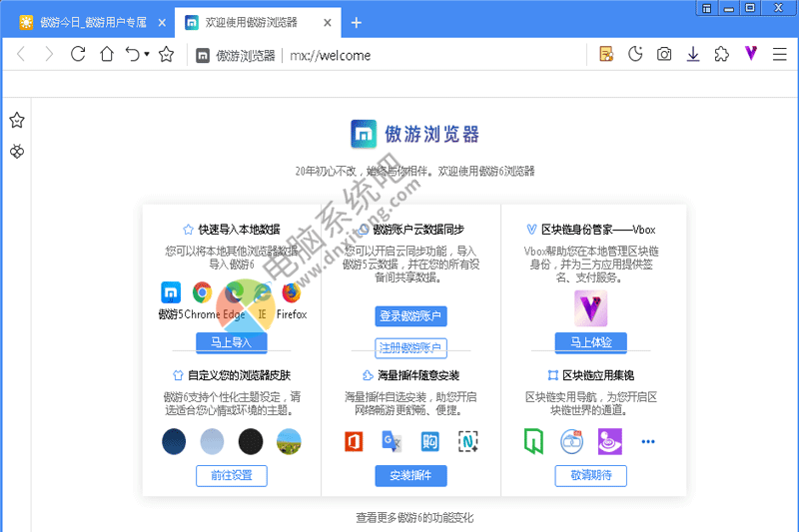Click the 海量插件随意安装 heading

point(418,375)
